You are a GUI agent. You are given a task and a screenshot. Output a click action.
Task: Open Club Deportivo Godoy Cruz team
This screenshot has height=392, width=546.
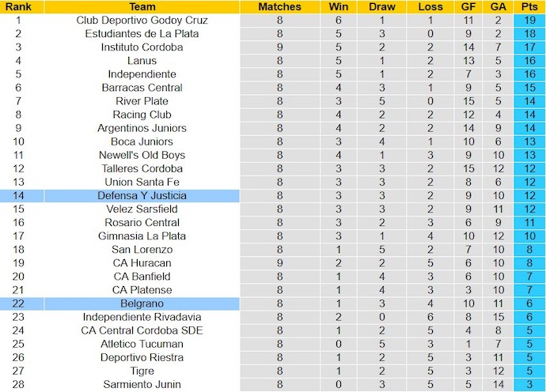click(142, 21)
